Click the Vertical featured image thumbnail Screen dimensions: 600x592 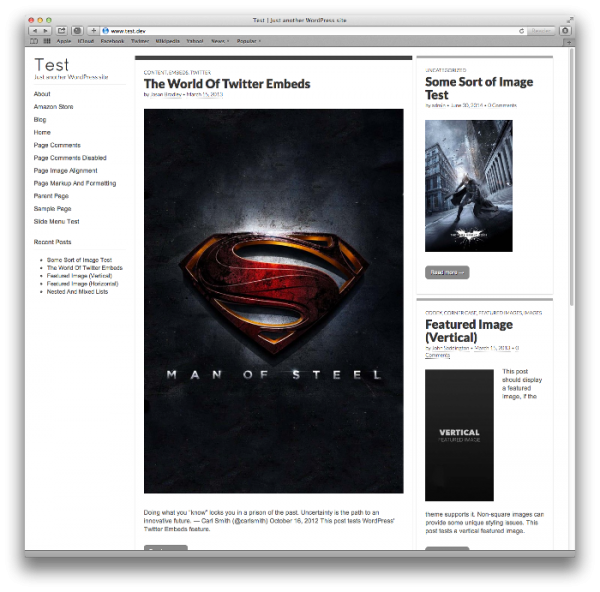(x=459, y=435)
